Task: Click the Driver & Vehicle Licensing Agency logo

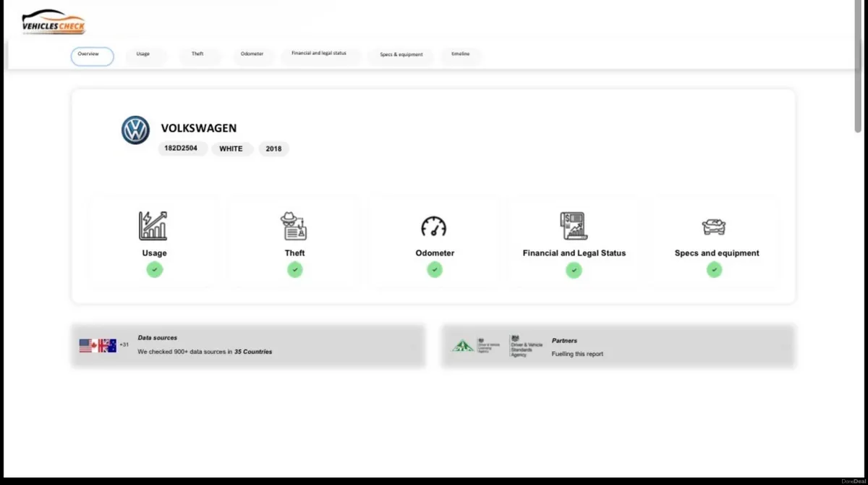Action: tap(488, 345)
